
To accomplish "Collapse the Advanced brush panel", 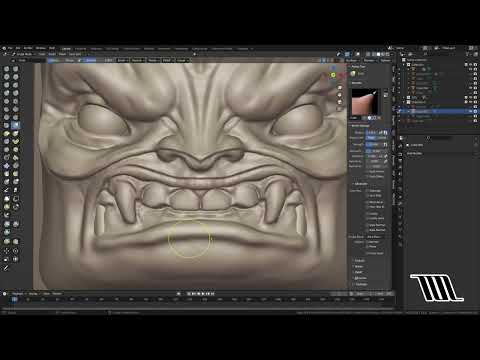I will click(360, 184).
